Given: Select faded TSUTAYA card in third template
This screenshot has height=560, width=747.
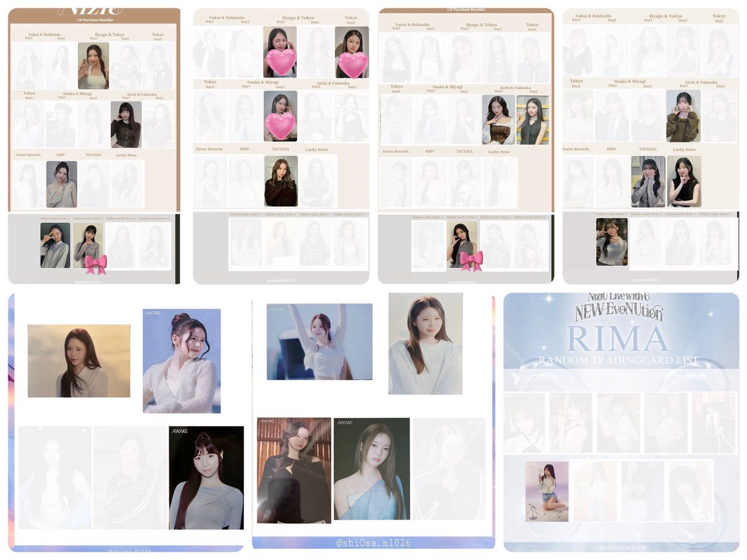Looking at the screenshot, I should (465, 182).
